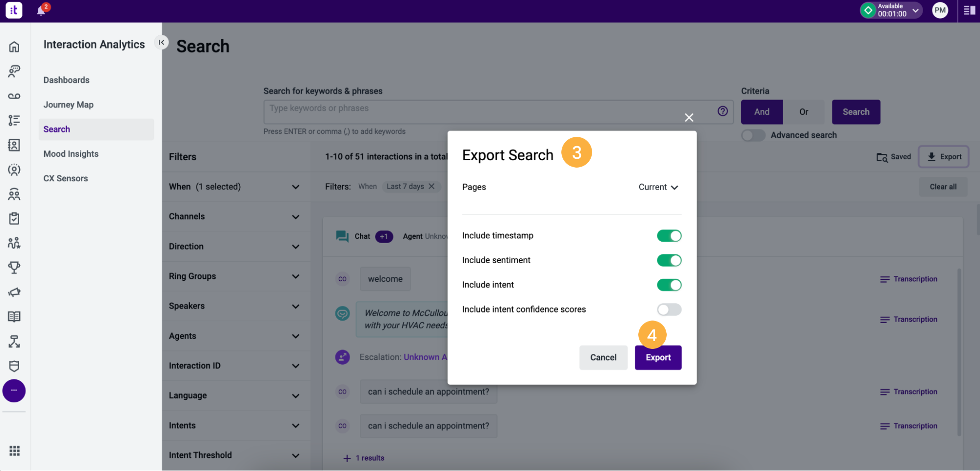Toggle Include intent off
980x471 pixels.
click(669, 285)
